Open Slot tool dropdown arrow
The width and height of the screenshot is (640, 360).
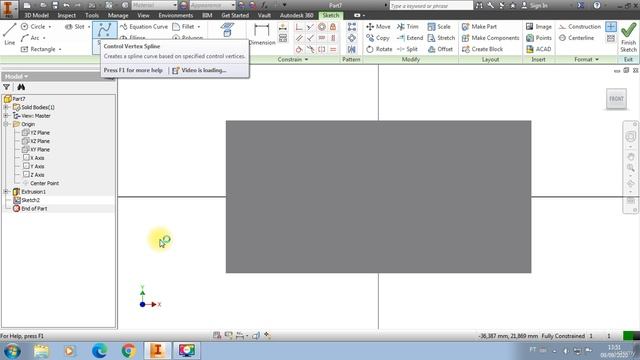89,27
